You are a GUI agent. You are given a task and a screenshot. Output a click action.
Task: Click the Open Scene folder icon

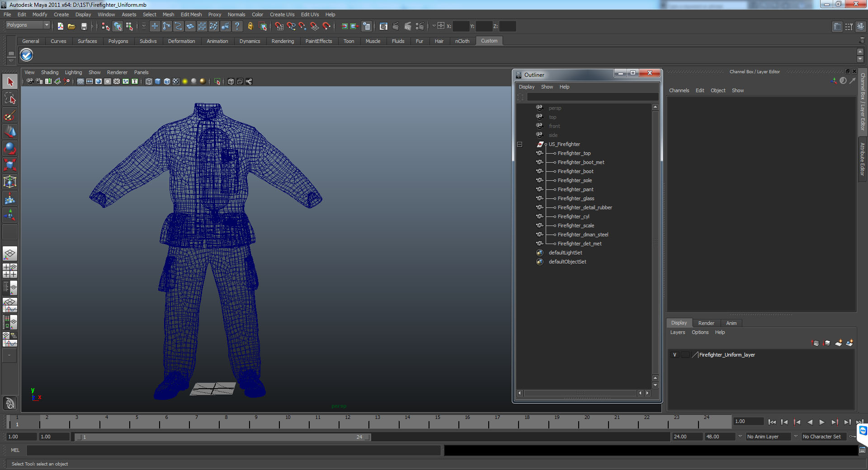coord(71,26)
